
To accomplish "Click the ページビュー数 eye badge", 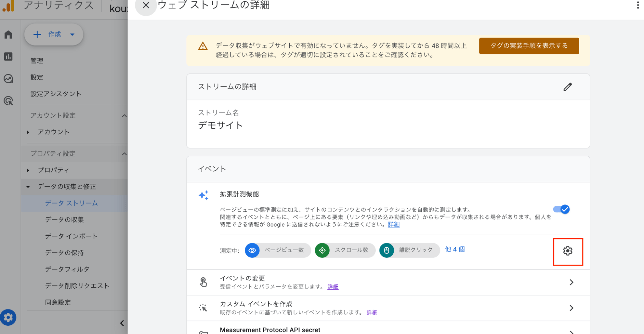I will (x=252, y=250).
